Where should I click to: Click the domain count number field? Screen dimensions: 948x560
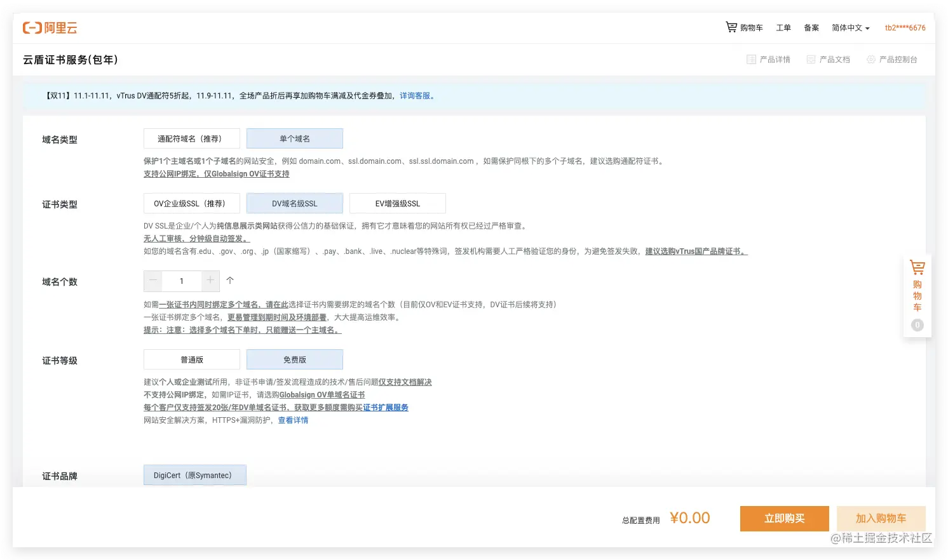pos(182,281)
